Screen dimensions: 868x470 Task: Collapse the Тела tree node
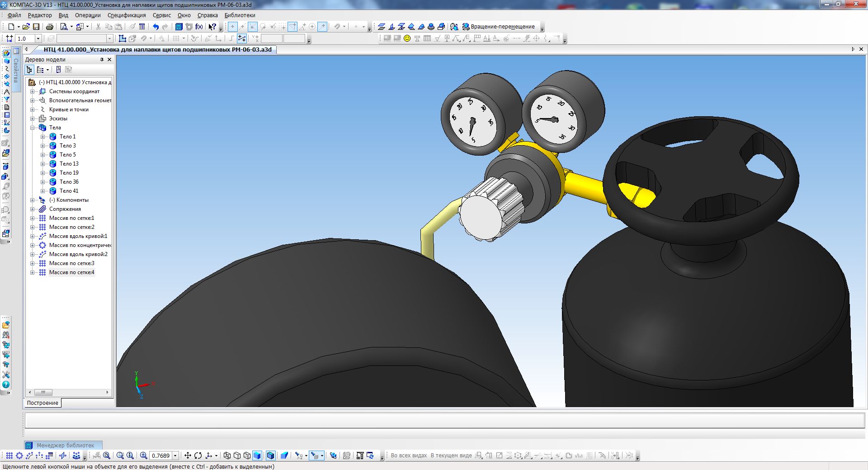[33, 128]
